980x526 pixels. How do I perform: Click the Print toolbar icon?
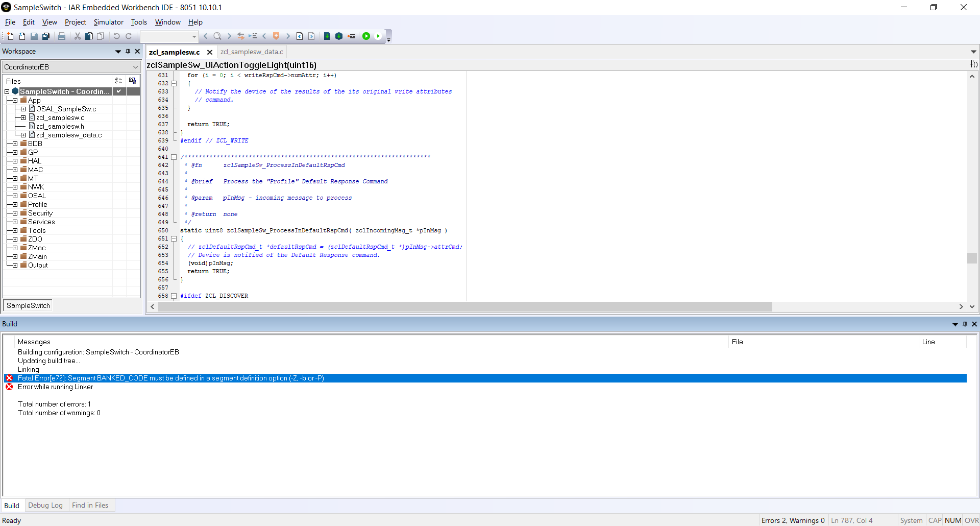61,36
